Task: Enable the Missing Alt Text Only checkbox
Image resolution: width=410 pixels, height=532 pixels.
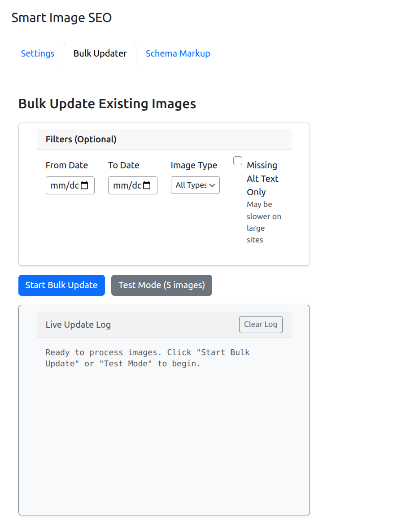Action: [x=238, y=161]
